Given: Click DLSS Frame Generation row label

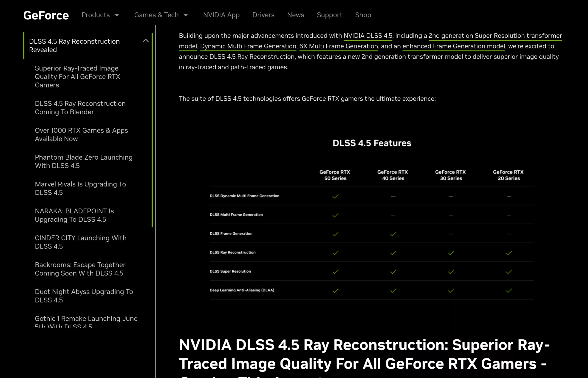Looking at the screenshot, I should pos(231,234).
